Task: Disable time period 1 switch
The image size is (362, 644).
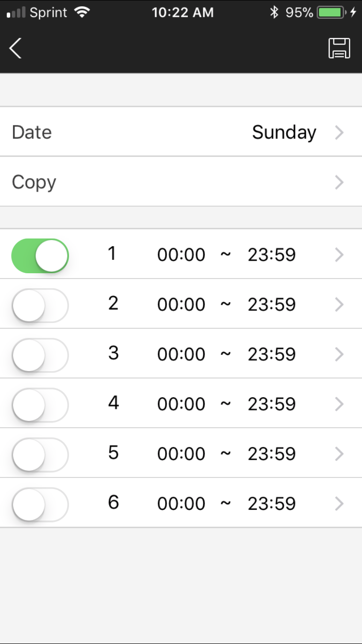Action: tap(40, 255)
